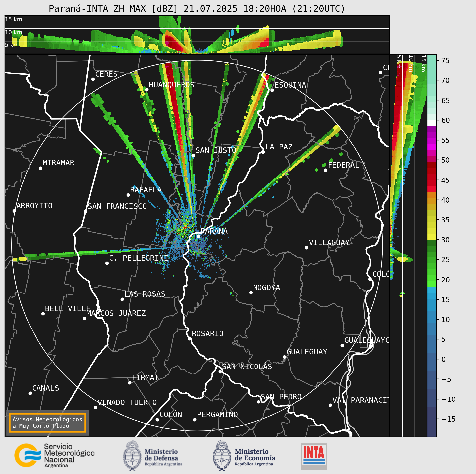476x474 pixels.
Task: Click the GUALEGUAY city label
Action: tap(307, 352)
